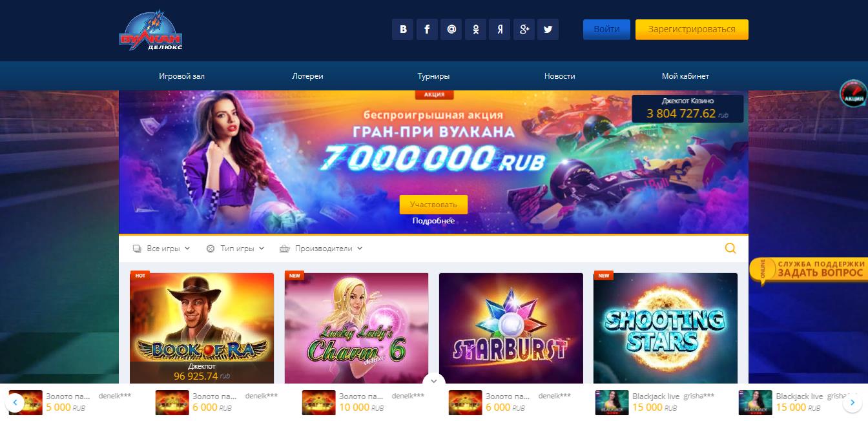Expand the Все игры dropdown

tap(161, 248)
